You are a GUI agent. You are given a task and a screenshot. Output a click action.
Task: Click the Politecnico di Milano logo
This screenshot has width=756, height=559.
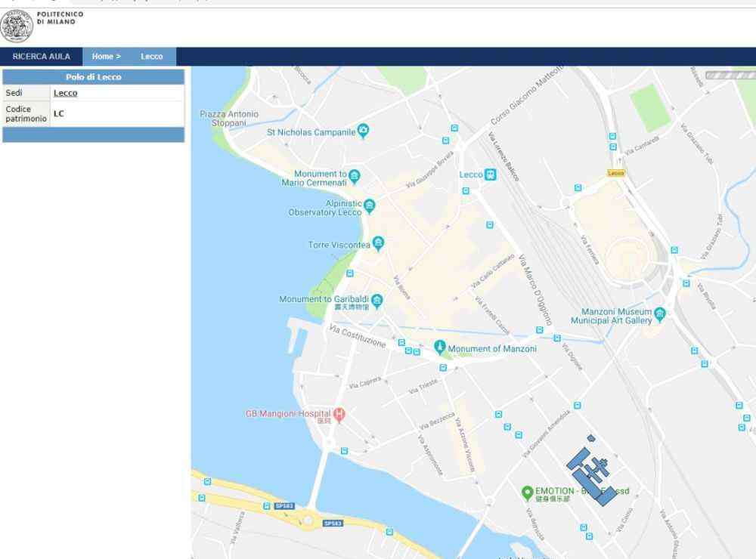pyautogui.click(x=17, y=26)
